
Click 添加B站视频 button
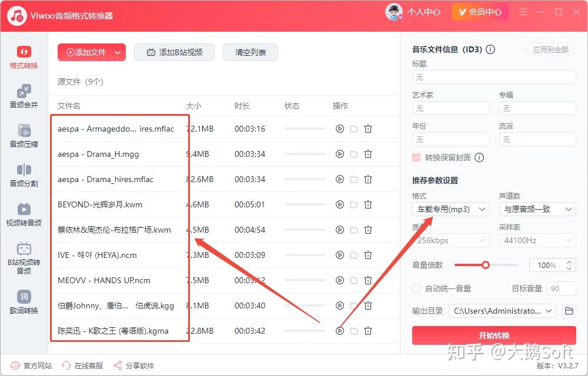[x=175, y=52]
